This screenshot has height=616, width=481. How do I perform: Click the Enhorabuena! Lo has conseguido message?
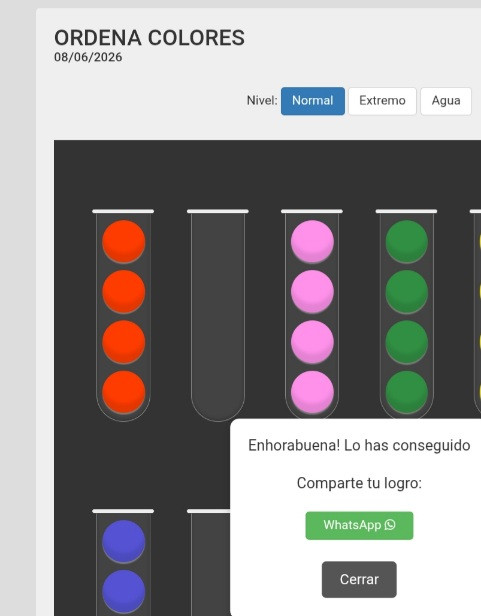359,446
